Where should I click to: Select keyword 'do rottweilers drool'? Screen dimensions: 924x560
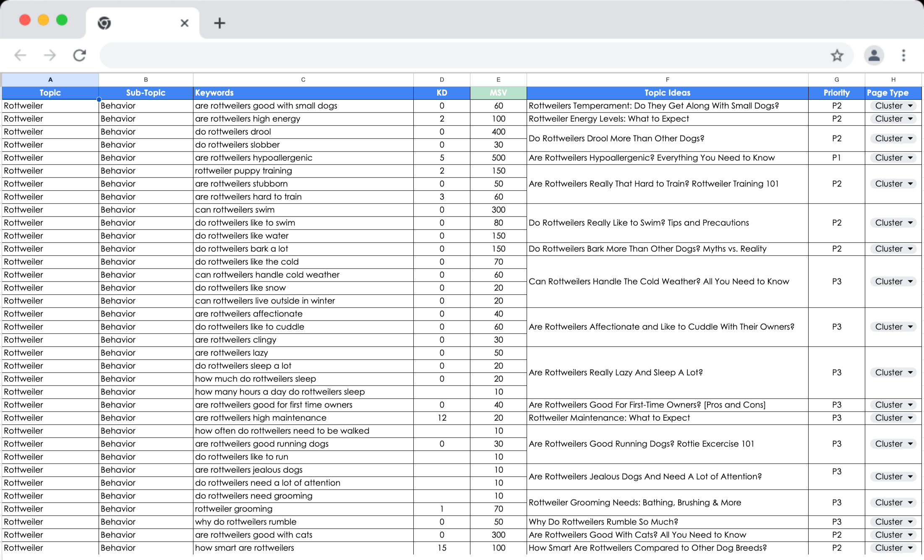tap(303, 132)
